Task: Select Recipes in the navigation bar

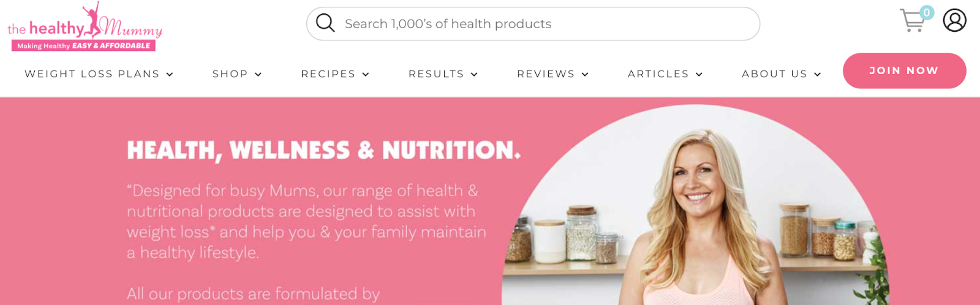Action: [x=328, y=74]
